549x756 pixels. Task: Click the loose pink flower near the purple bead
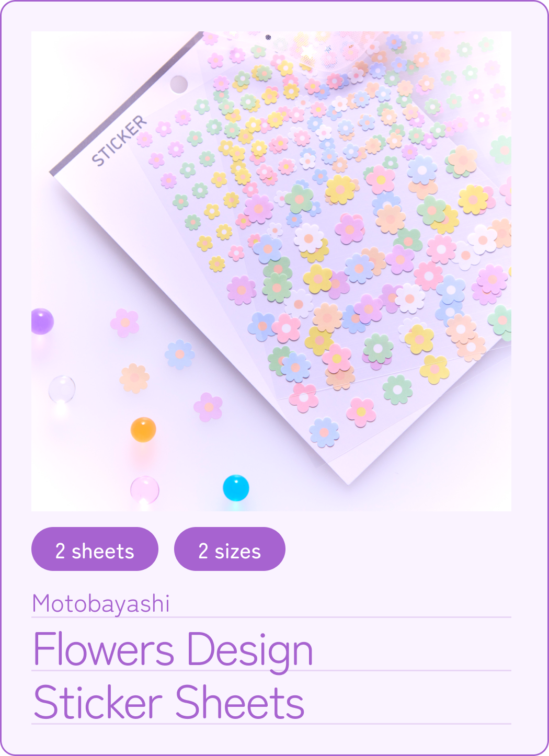click(125, 323)
